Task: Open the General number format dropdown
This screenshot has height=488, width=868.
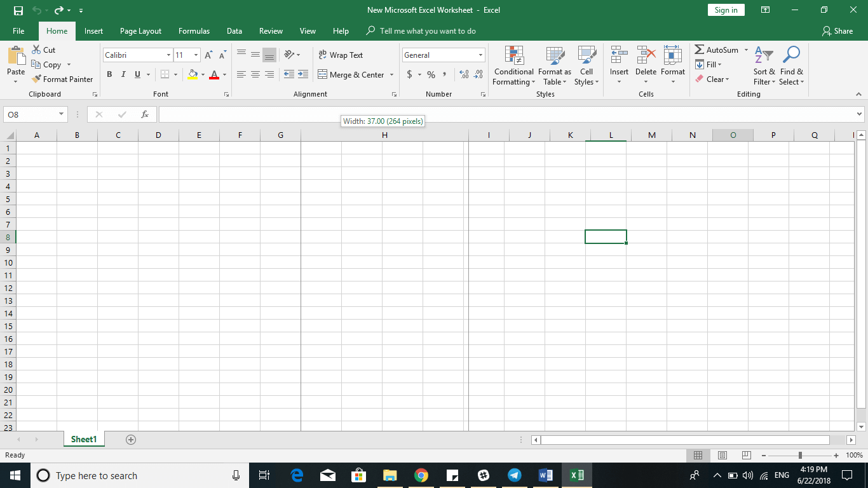Action: point(480,55)
